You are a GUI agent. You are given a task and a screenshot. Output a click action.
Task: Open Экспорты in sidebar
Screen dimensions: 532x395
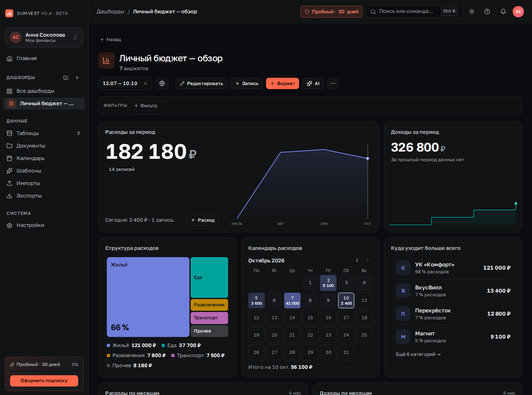pos(44,195)
